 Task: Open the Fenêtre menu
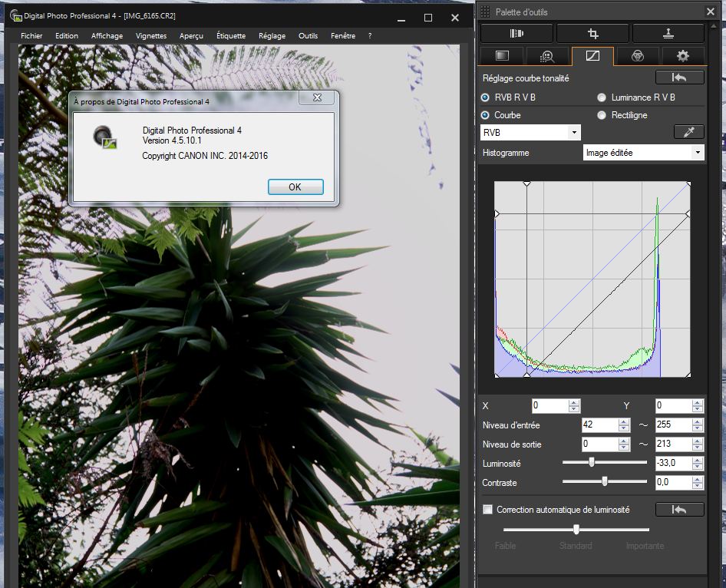pyautogui.click(x=343, y=35)
